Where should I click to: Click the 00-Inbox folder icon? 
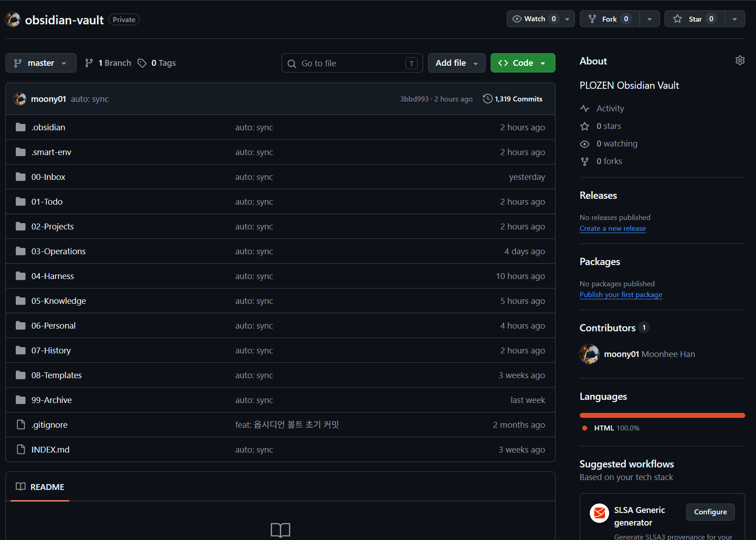[20, 177]
